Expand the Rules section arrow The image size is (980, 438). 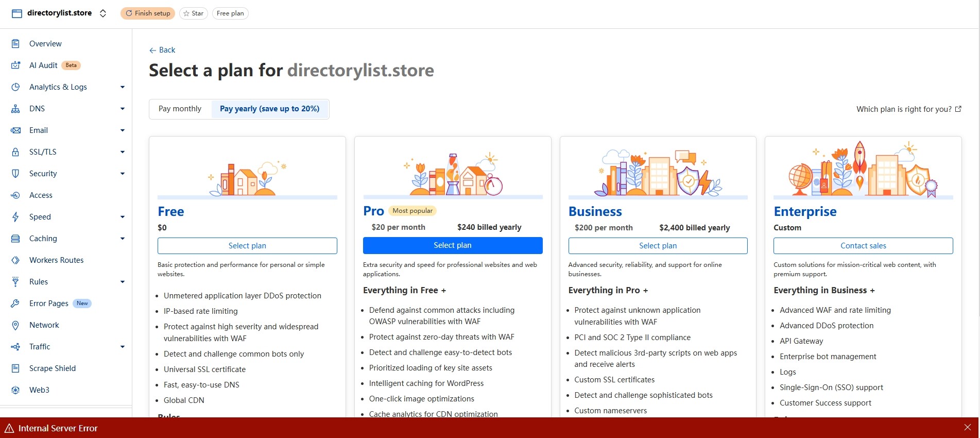123,282
